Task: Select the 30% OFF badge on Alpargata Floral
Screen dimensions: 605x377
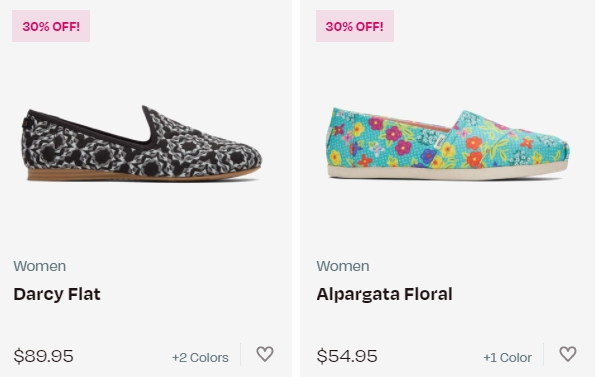Action: point(355,26)
